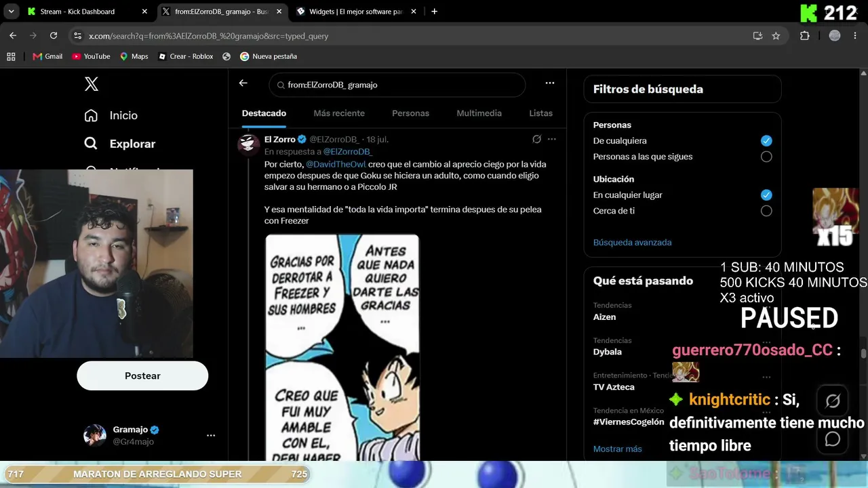Close the Stream - Kick Dashboard tab
The image size is (868, 488).
144,12
